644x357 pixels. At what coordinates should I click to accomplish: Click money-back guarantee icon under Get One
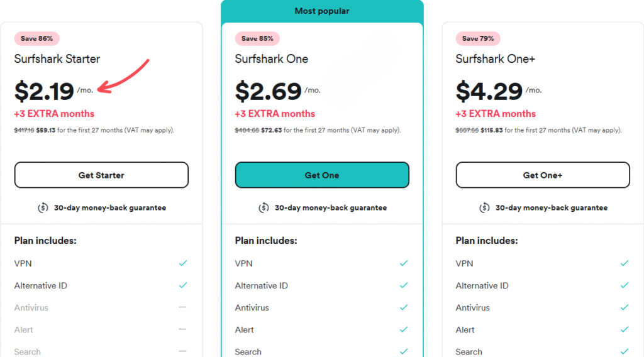click(x=264, y=207)
